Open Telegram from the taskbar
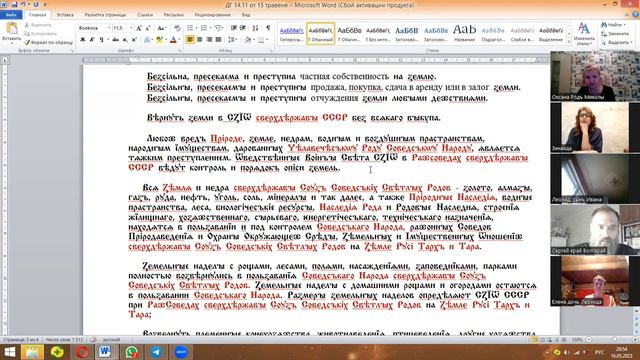The image size is (640, 360). coord(156,352)
